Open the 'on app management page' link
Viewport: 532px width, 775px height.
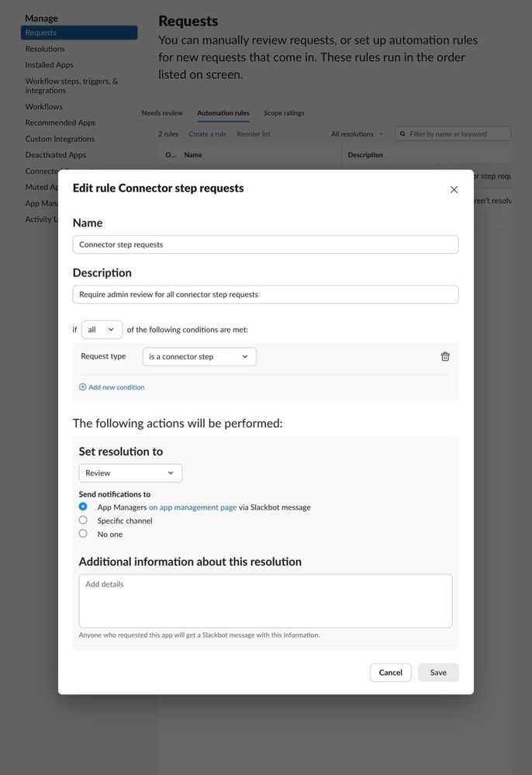coord(192,507)
